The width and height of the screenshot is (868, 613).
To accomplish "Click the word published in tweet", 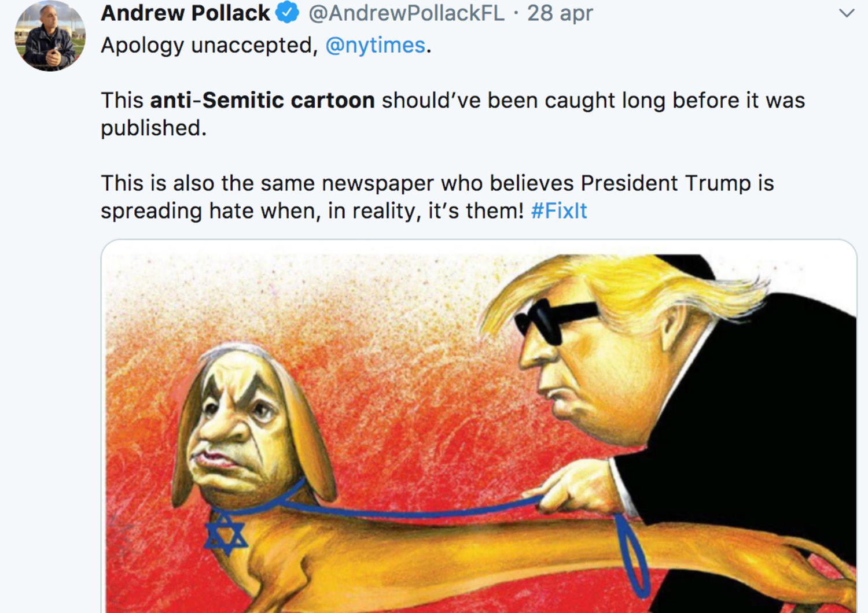I will pyautogui.click(x=153, y=128).
